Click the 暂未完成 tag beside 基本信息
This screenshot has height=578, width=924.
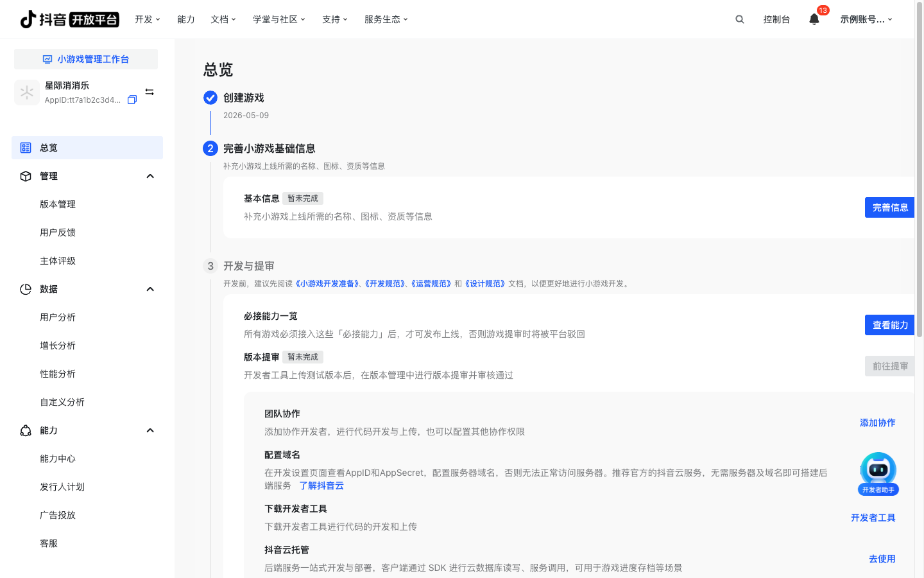(303, 198)
